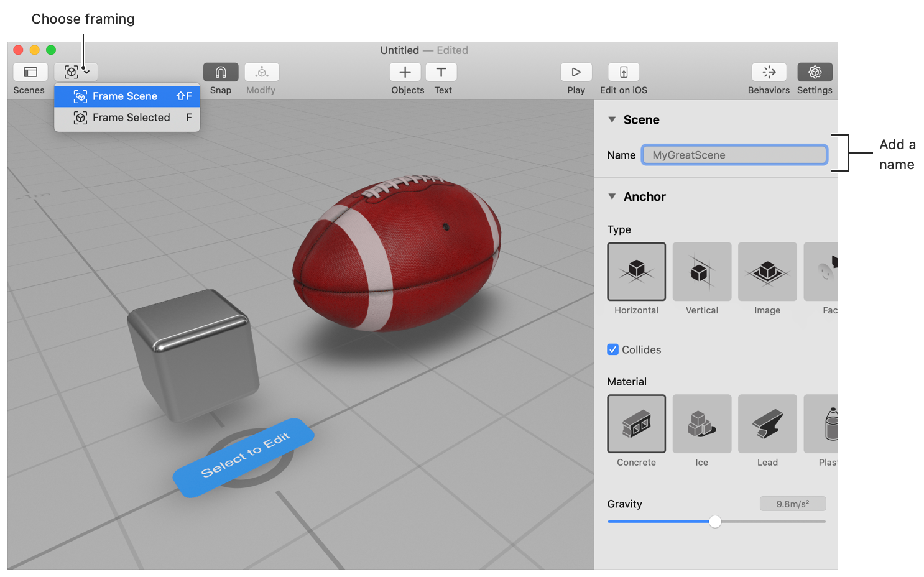Viewport: 924px width, 577px height.
Task: Select Ice material
Action: tap(702, 423)
